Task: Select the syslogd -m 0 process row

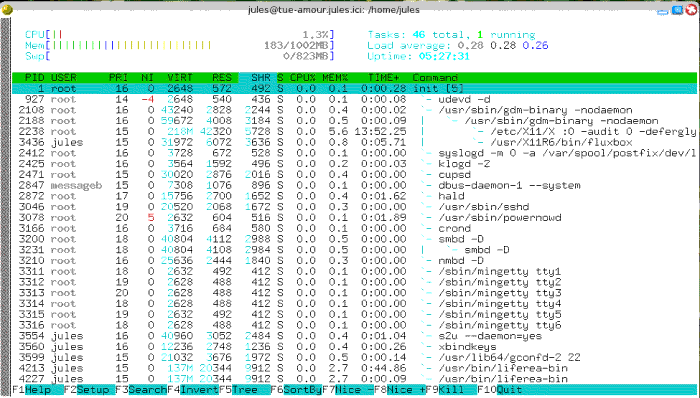Action: tap(354, 153)
